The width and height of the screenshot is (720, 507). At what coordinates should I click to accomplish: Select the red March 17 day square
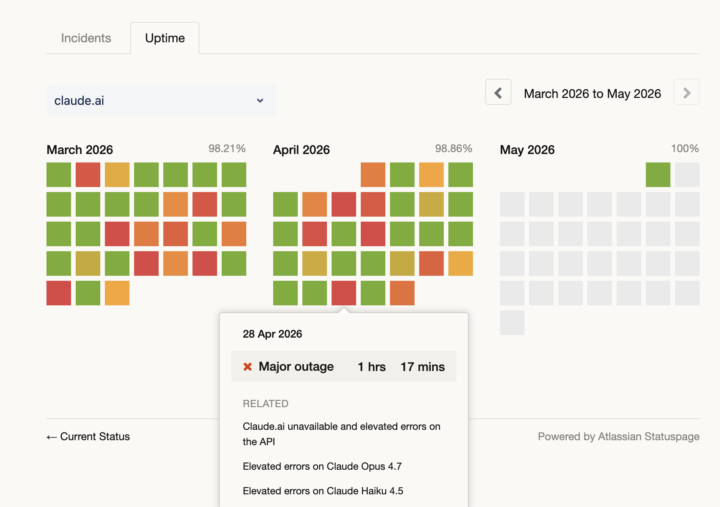(117, 234)
